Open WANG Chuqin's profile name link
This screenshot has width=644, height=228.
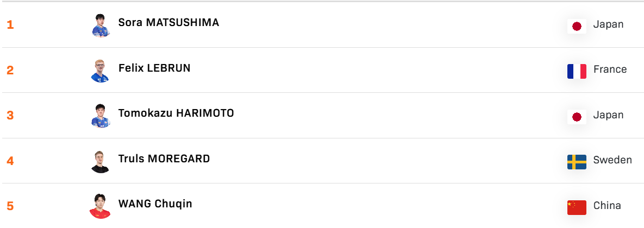click(x=155, y=204)
